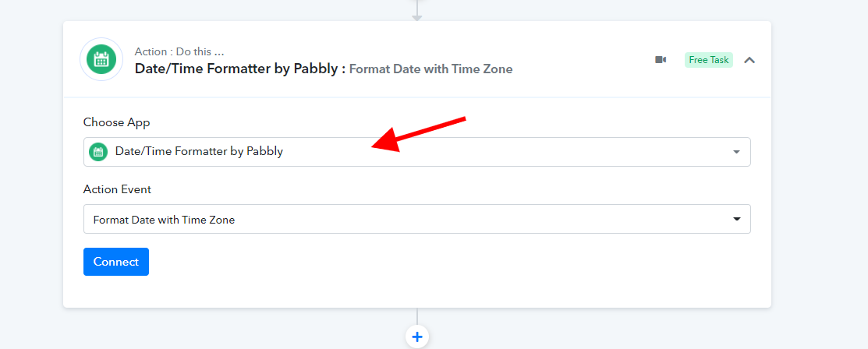
Task: Click the Connect button
Action: pos(116,262)
